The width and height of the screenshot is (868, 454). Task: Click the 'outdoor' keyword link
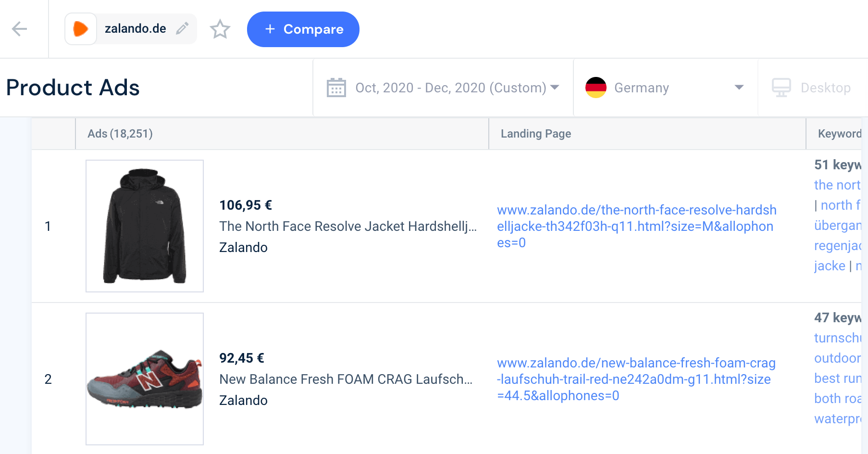[x=837, y=358]
